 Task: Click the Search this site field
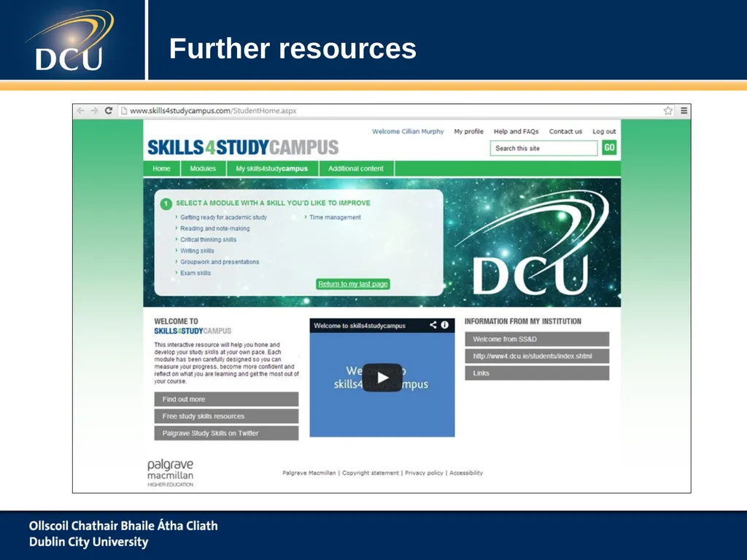543,148
